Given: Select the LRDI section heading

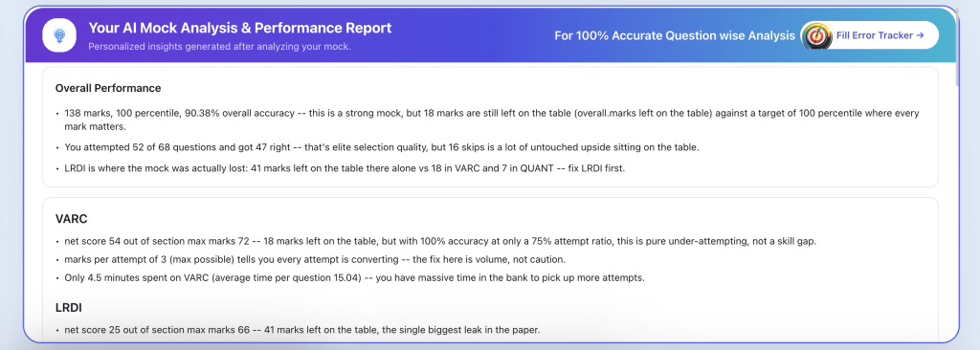Looking at the screenshot, I should [x=69, y=308].
